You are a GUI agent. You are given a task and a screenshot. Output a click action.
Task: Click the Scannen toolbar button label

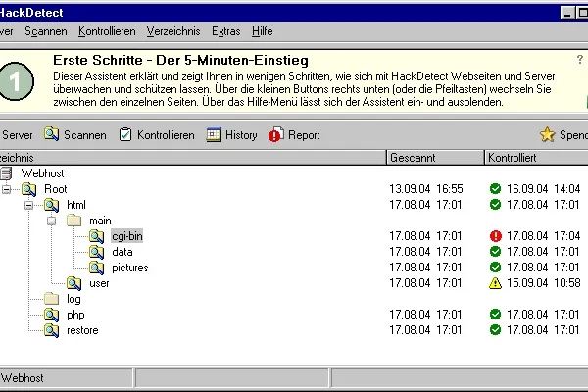click(84, 135)
